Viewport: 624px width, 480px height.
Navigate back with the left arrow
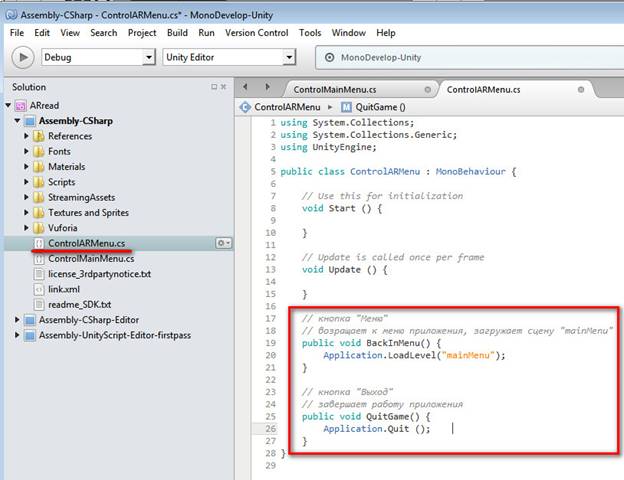tap(245, 86)
